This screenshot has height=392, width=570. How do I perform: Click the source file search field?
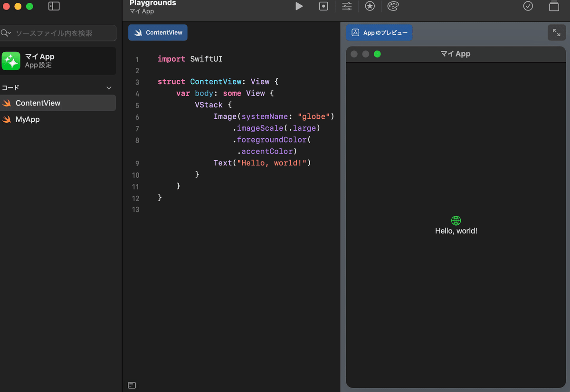click(58, 33)
